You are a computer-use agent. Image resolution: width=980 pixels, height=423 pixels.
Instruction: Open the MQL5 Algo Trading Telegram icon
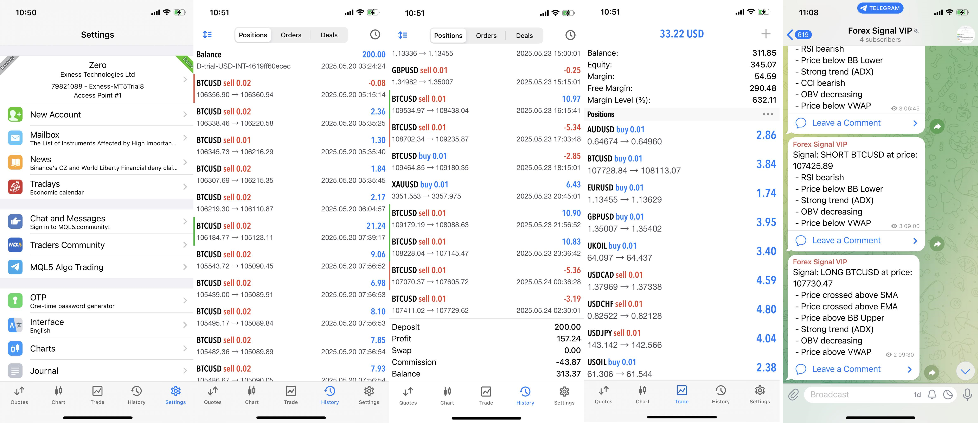tap(15, 267)
